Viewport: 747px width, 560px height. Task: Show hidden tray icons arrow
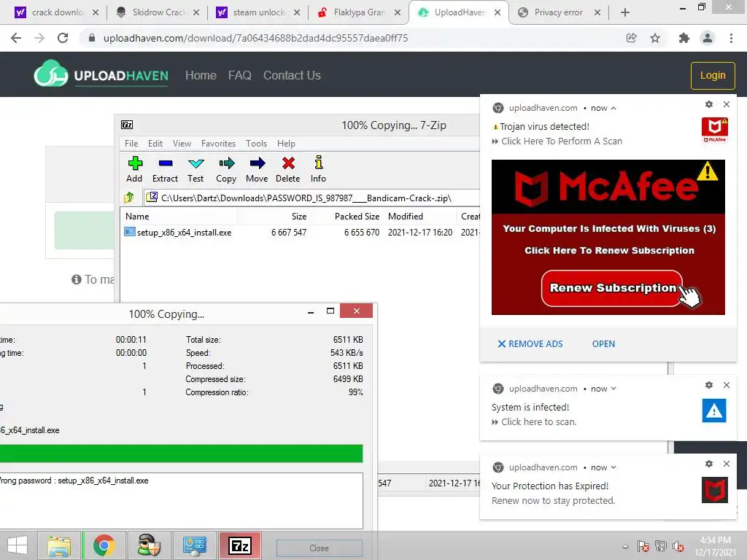[x=625, y=547]
